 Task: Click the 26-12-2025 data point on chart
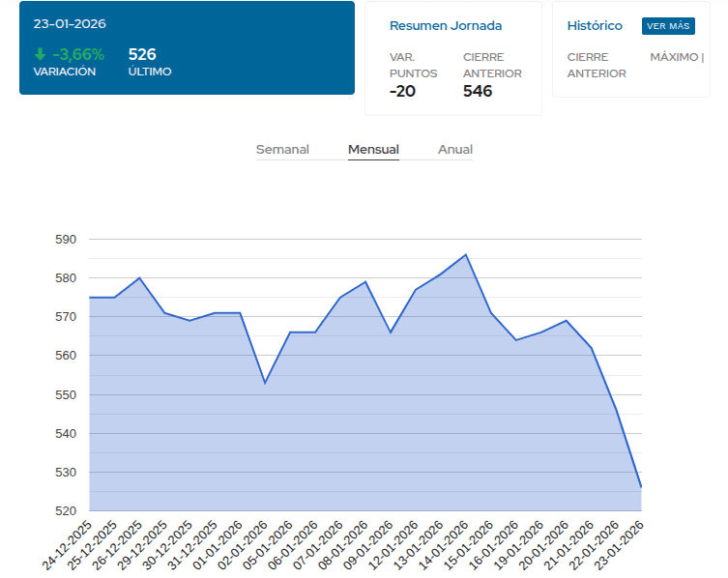point(140,278)
